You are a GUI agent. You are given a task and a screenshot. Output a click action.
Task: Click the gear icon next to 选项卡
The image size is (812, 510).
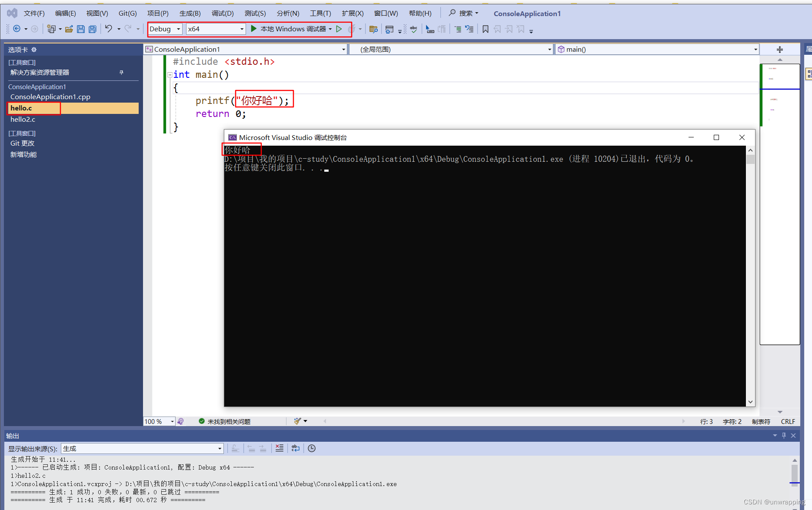[x=34, y=50]
